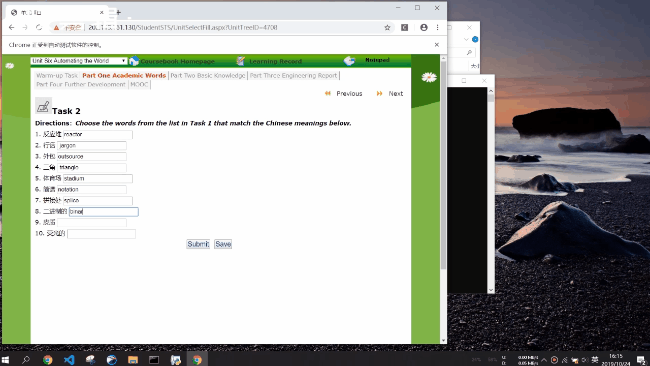Click the active Chrome icon in taskbar
The image size is (650, 366).
[x=197, y=359]
